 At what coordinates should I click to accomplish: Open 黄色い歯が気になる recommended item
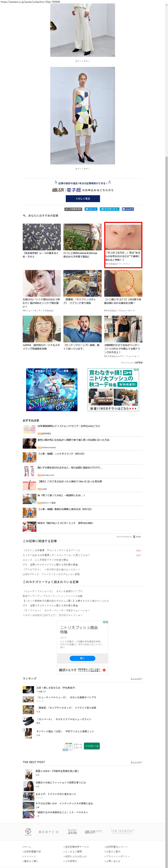[73, 440]
